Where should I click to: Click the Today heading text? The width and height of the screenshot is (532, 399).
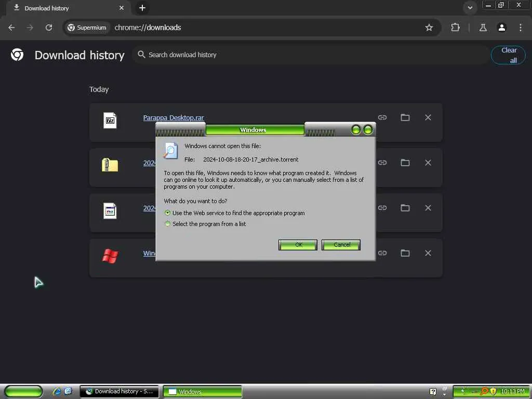pyautogui.click(x=99, y=89)
